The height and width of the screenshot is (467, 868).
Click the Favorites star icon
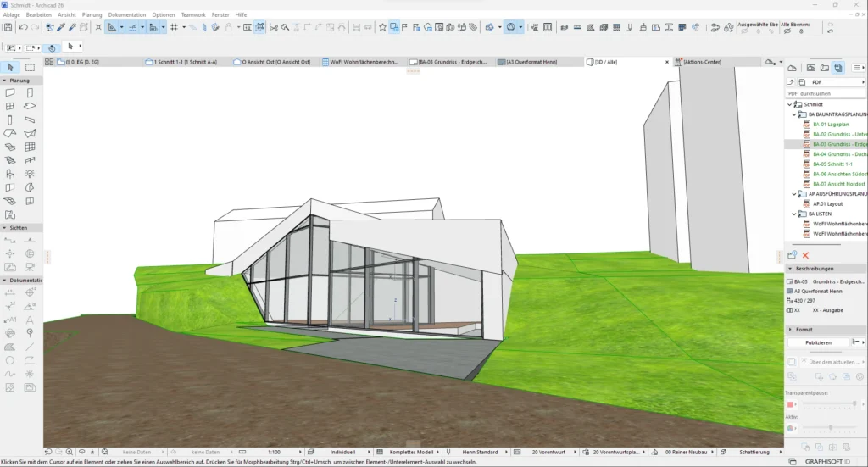(x=382, y=27)
